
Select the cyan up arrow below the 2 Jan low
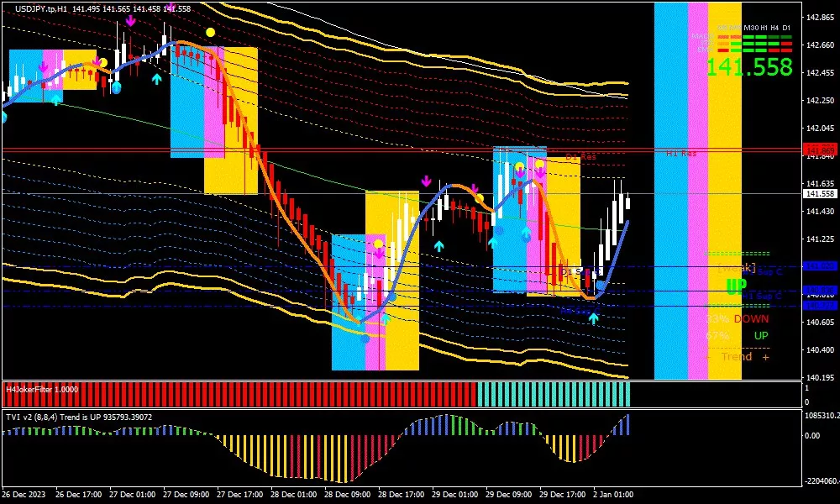[594, 318]
